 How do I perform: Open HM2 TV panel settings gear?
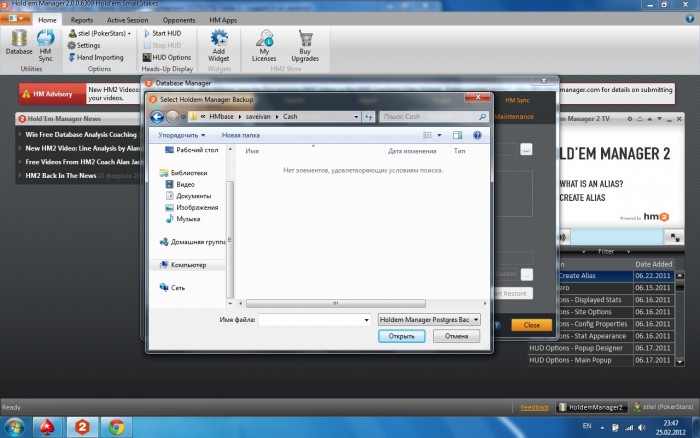pyautogui.click(x=630, y=119)
